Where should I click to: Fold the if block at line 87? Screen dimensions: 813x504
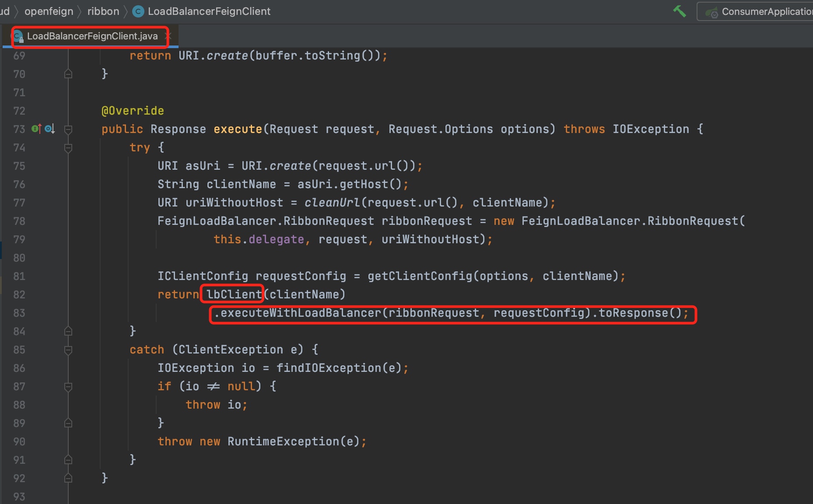coord(68,387)
